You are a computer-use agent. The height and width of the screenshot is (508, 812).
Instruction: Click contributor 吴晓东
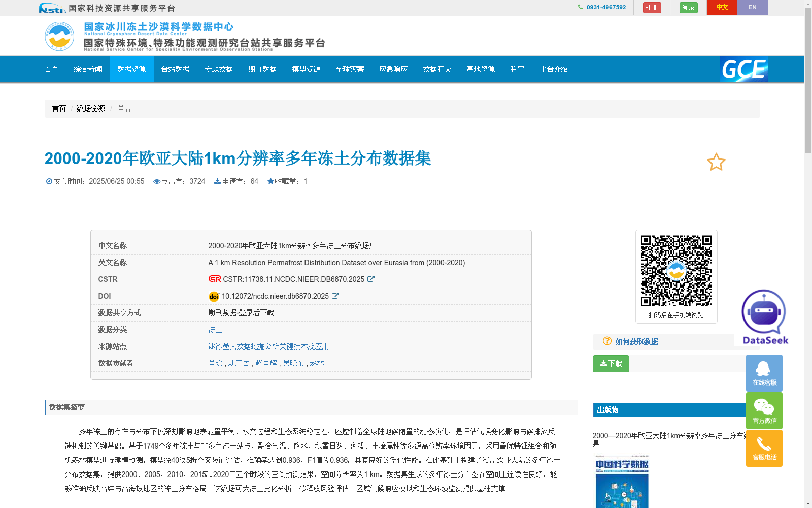coord(293,363)
